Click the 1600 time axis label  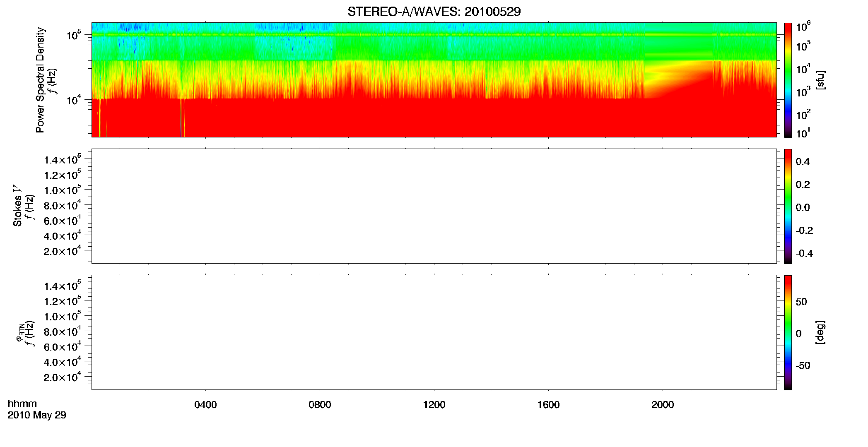(548, 405)
